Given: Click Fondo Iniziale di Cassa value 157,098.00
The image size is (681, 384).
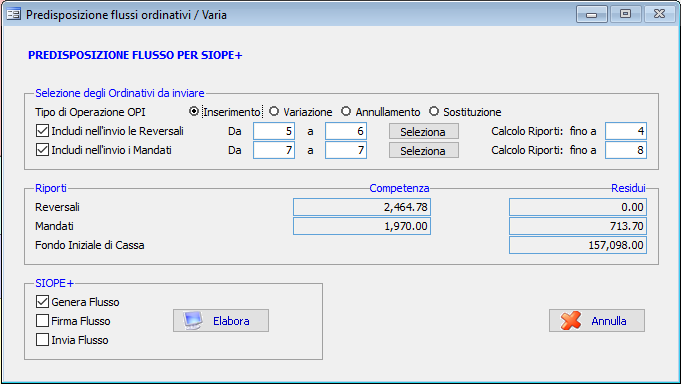Looking at the screenshot, I should point(578,245).
